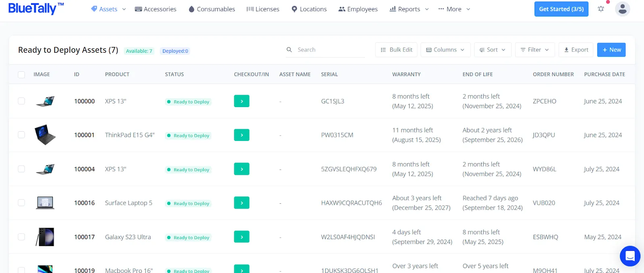Go to Accessories
The image size is (644, 273).
click(x=155, y=9)
